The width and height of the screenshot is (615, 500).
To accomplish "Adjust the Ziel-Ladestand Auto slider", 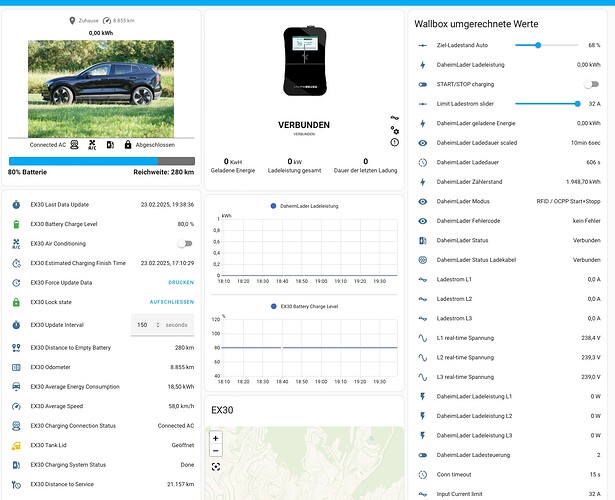I will tap(546, 45).
